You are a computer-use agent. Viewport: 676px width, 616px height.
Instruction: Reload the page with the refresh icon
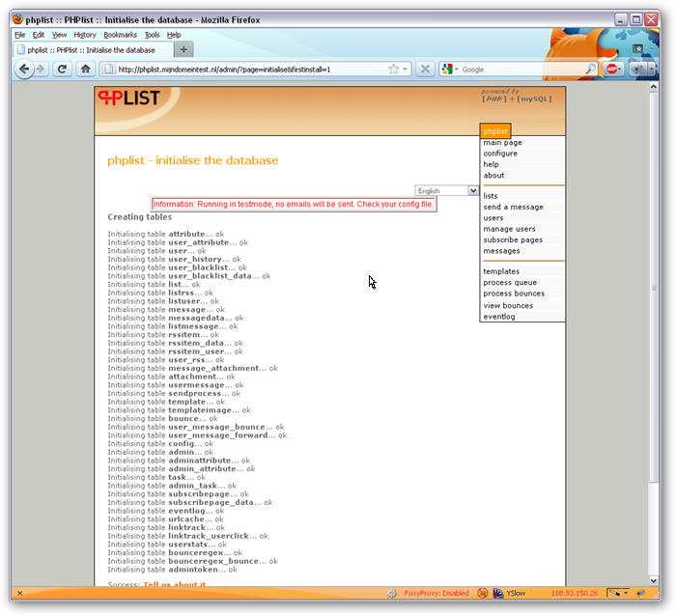(62, 69)
